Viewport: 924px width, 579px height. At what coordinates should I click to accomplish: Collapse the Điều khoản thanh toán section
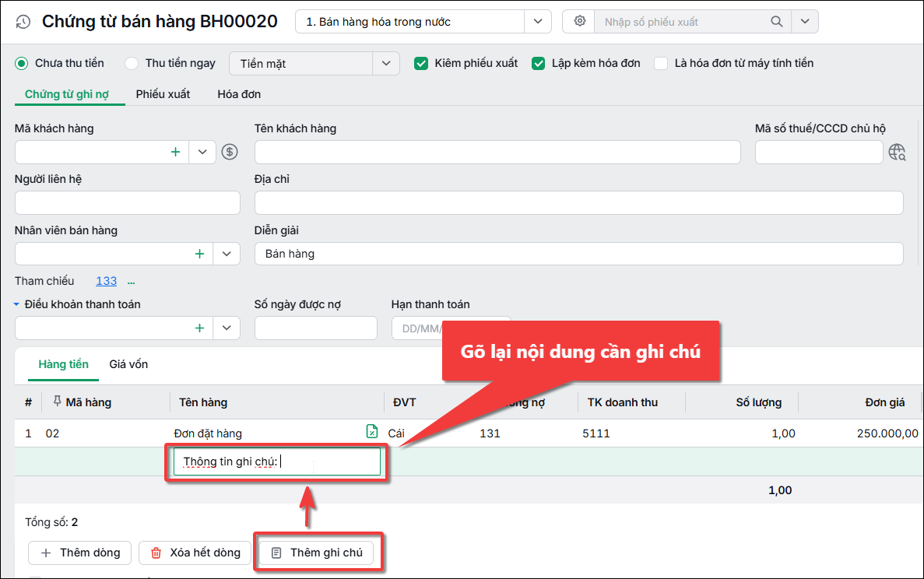(16, 304)
